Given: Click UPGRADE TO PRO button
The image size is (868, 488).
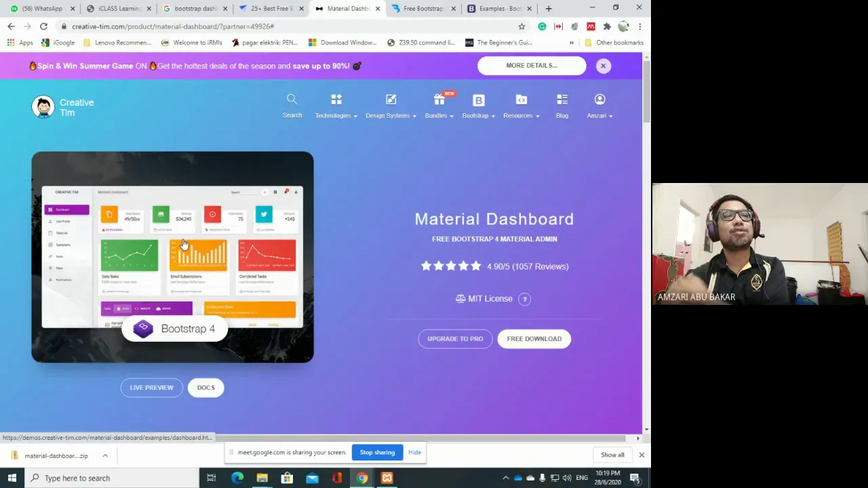Looking at the screenshot, I should pos(455,339).
